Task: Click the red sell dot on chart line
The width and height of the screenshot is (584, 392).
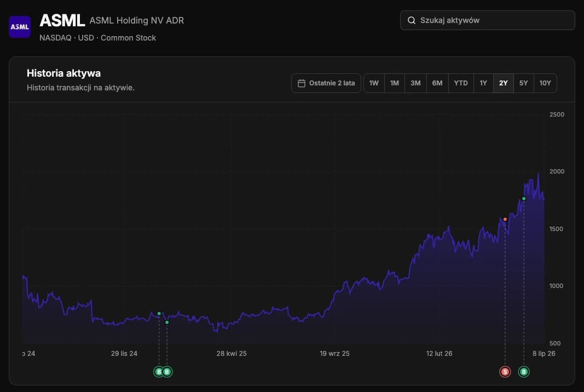Action: click(505, 219)
